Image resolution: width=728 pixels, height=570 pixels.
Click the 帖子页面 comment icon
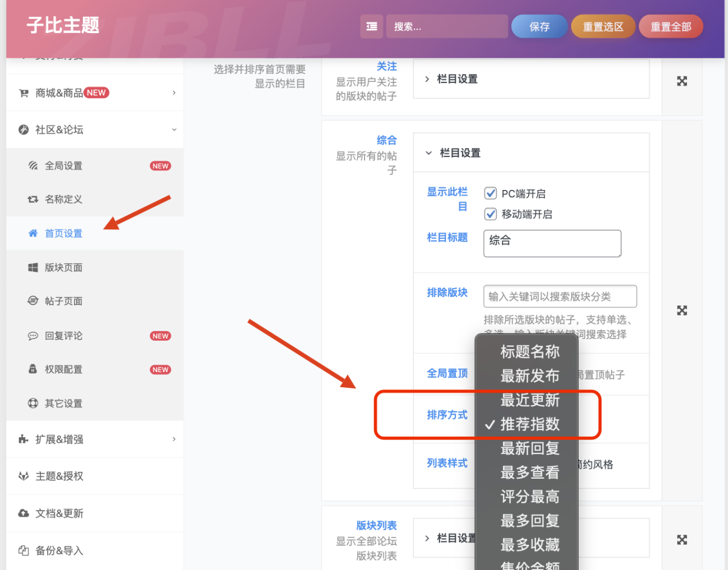point(32,301)
